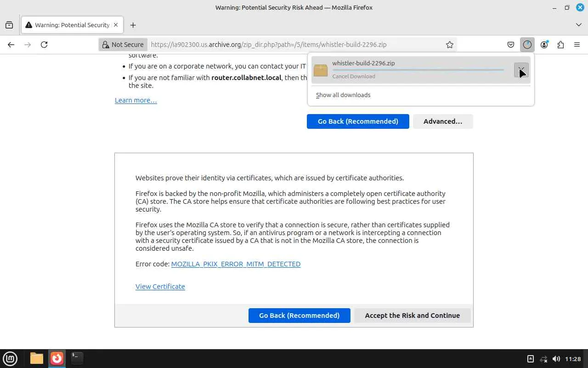This screenshot has width=588, height=368.
Task: Click Accept the Risk and Continue
Action: coord(413,316)
